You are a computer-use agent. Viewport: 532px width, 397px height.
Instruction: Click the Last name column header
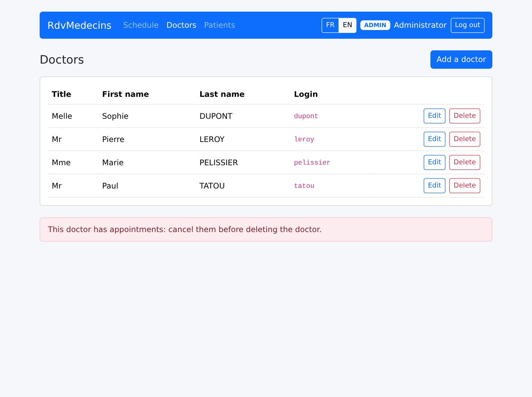click(x=222, y=94)
